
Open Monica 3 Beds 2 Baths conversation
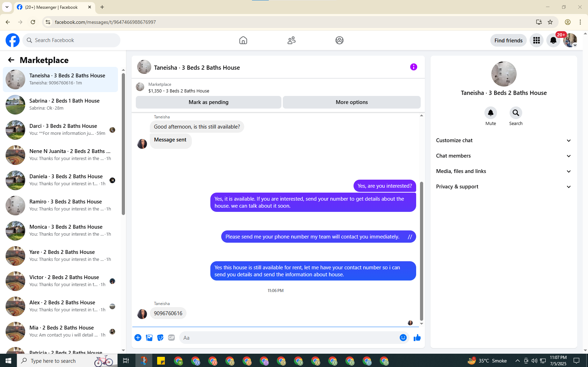(61, 231)
